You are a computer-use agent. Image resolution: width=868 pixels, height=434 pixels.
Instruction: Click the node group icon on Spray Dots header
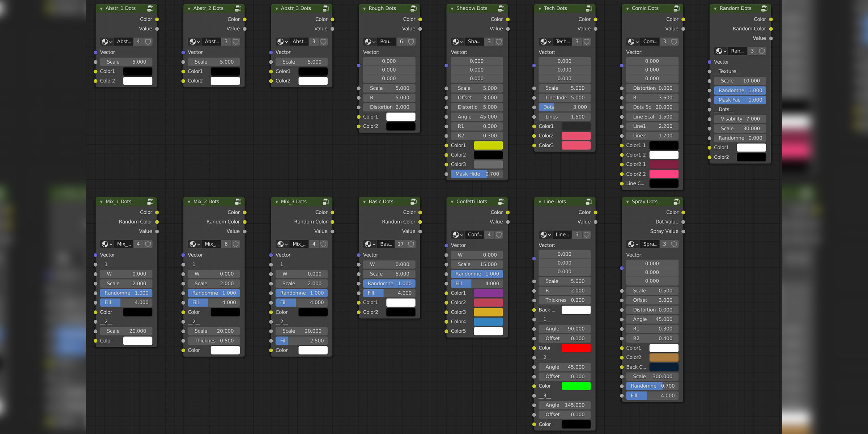pyautogui.click(x=676, y=201)
